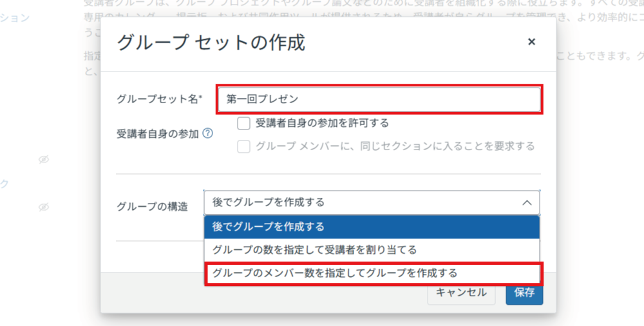Click the グループセット名* field label
The height and width of the screenshot is (326, 644).
pyautogui.click(x=159, y=99)
